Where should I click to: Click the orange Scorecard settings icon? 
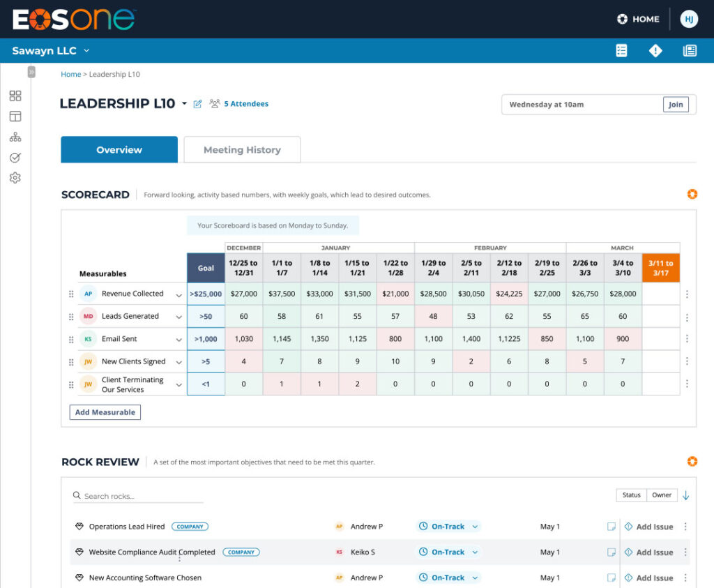pyautogui.click(x=692, y=195)
